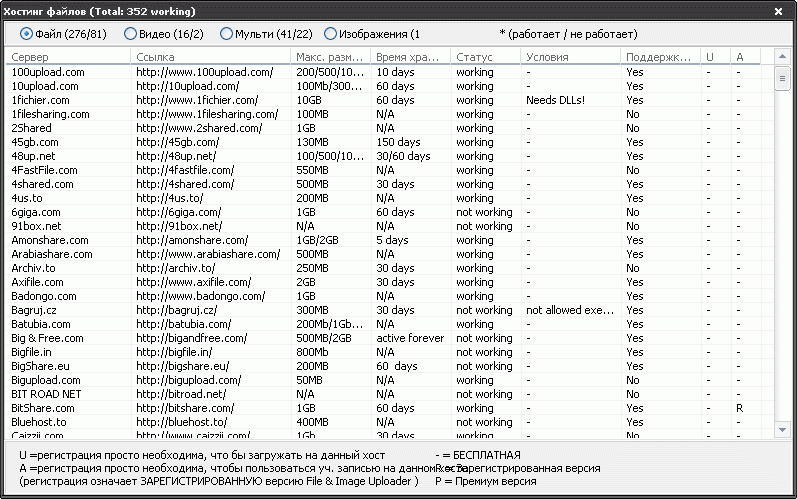Click the 'not allowed exe...' condition cell
Viewport: 797px width, 499px height.
pyautogui.click(x=570, y=310)
